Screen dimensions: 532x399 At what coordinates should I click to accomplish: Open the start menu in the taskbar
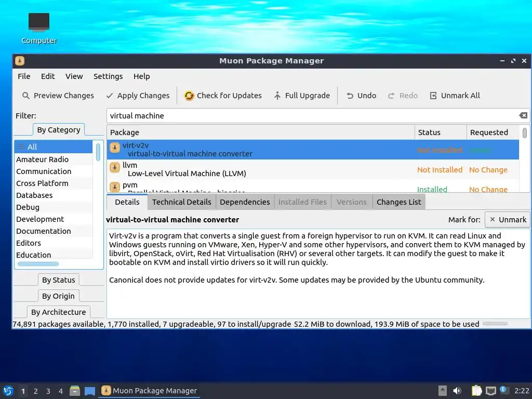(x=8, y=391)
